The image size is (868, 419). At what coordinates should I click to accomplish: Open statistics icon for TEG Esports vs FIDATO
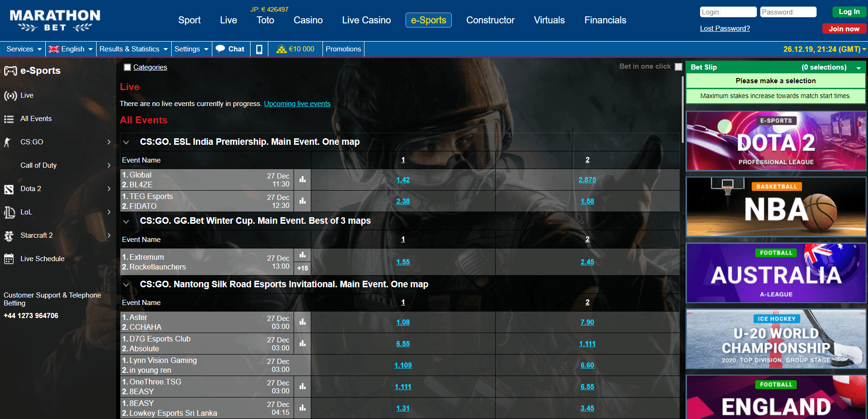(302, 201)
